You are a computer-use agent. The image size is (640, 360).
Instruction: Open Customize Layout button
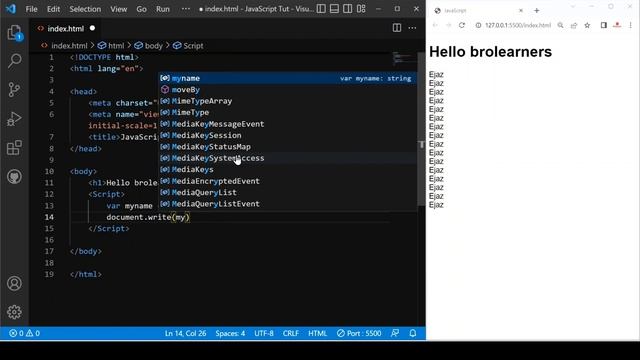point(361,9)
